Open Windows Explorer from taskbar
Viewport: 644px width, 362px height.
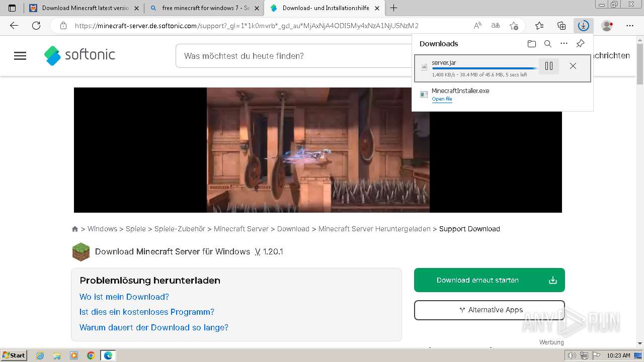click(57, 355)
